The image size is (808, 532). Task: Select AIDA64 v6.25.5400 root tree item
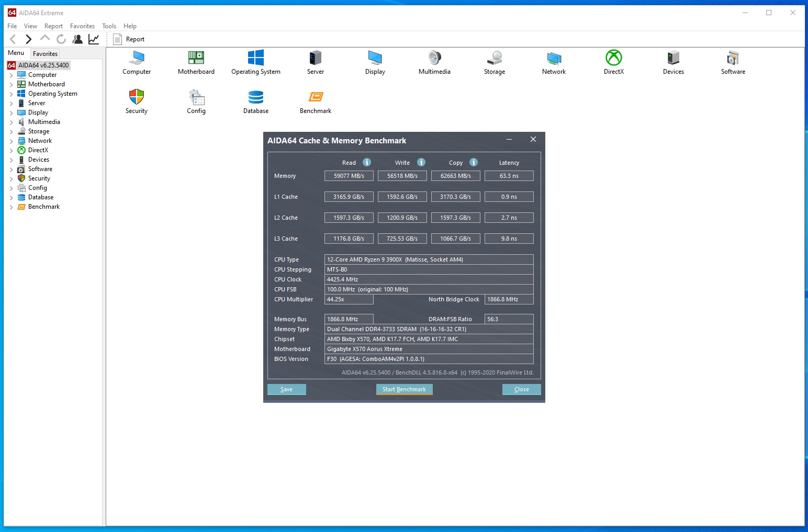coord(39,65)
